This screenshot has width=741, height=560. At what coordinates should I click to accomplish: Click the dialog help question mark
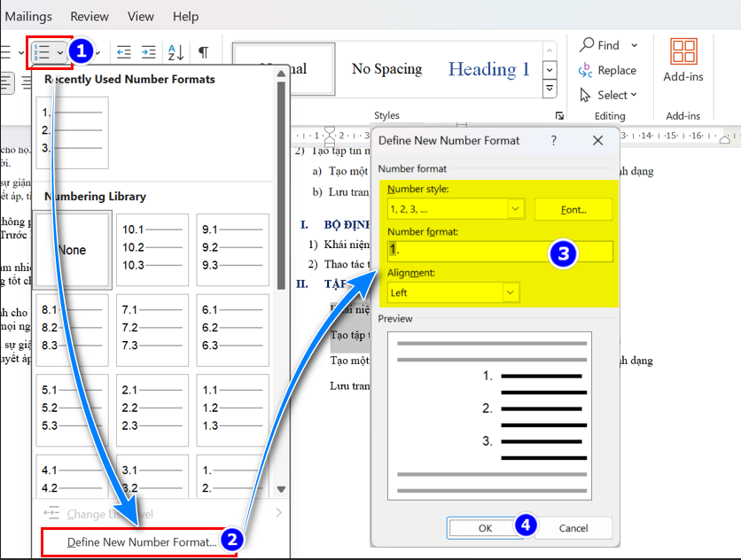[x=554, y=140]
